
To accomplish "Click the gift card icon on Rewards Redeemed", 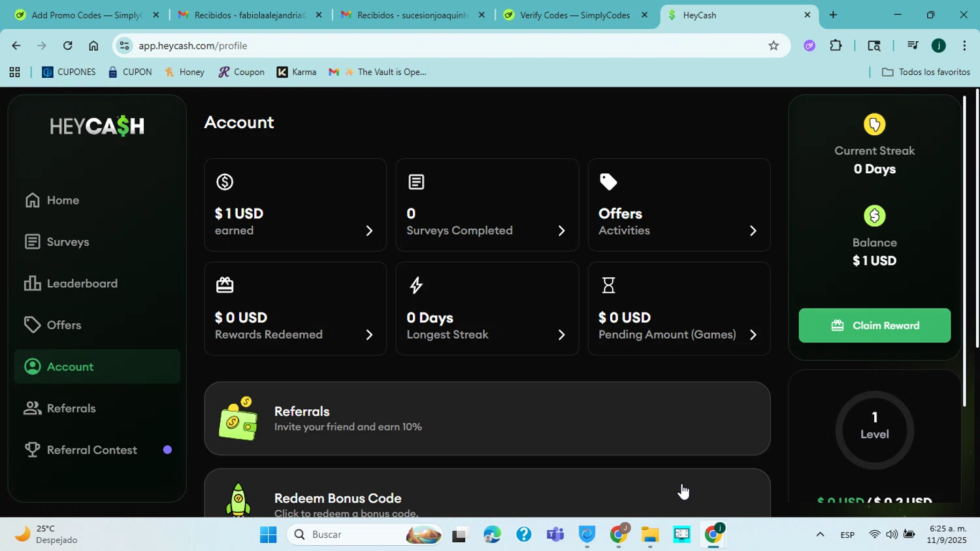I will coord(225,285).
